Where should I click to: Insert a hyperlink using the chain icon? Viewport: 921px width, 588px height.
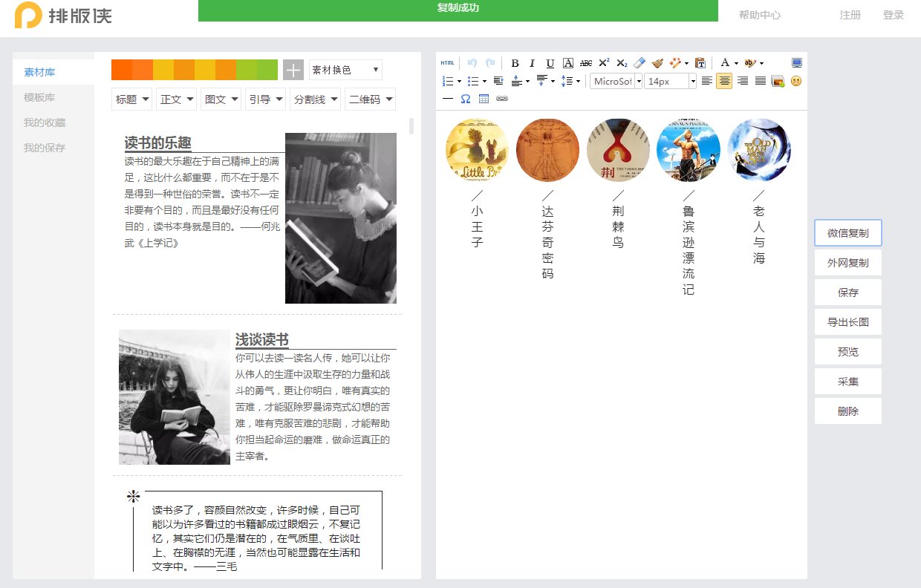[502, 99]
